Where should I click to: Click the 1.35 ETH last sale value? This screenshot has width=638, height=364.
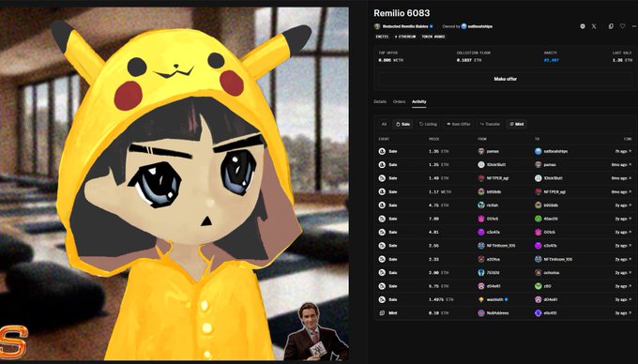point(623,60)
